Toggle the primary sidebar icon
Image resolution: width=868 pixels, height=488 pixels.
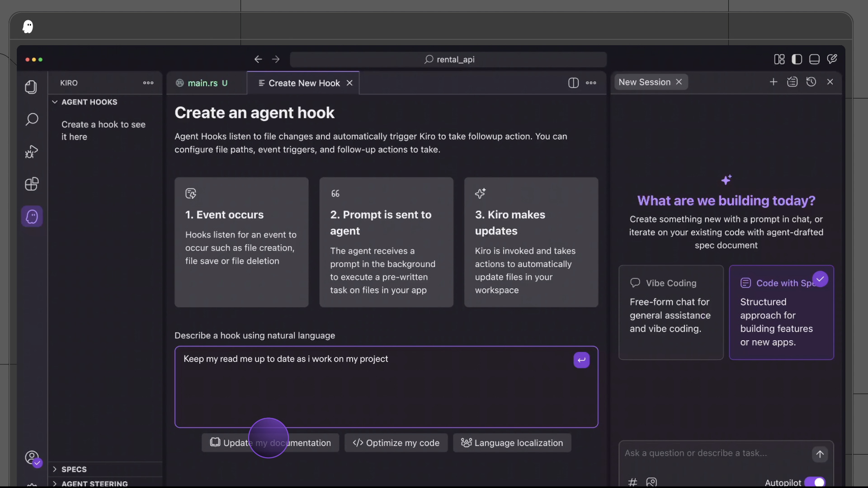797,59
